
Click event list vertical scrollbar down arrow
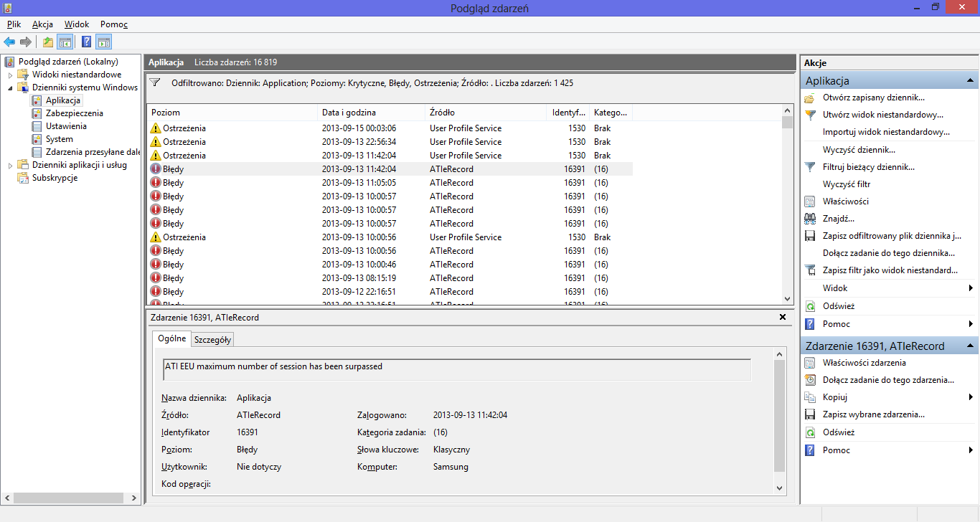[x=787, y=298]
